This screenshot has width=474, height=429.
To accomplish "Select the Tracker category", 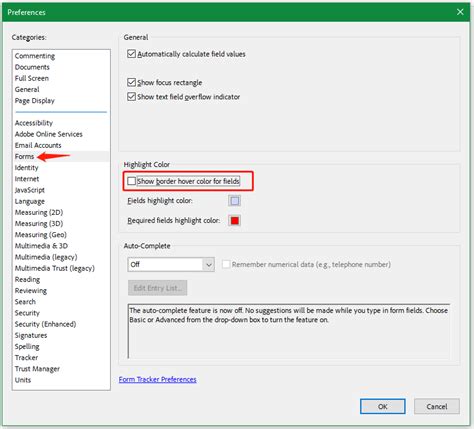I will [x=26, y=358].
